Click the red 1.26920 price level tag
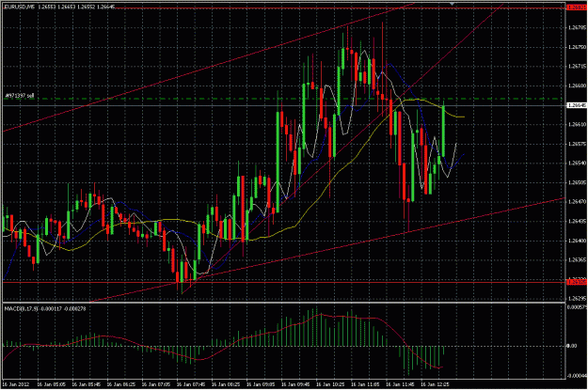The width and height of the screenshot is (588, 390). [576, 8]
